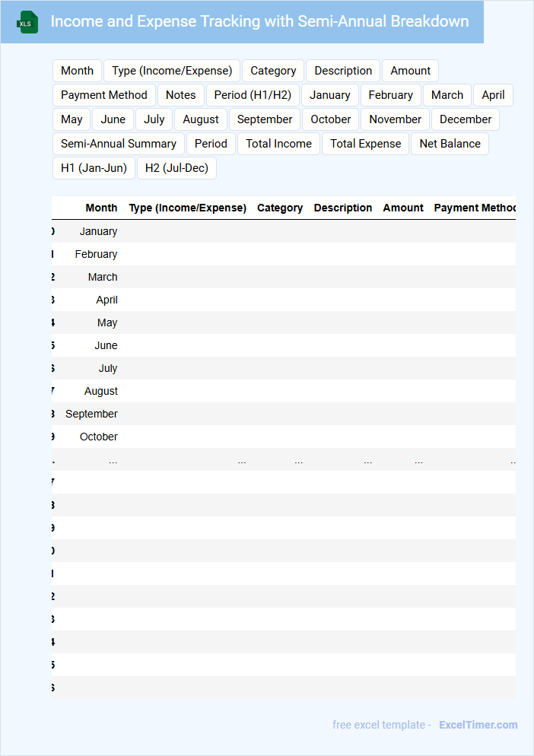
Task: Select the September tag chip
Action: [265, 119]
